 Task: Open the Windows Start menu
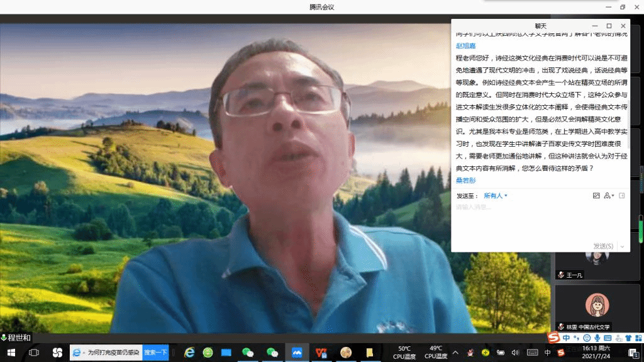click(11, 353)
